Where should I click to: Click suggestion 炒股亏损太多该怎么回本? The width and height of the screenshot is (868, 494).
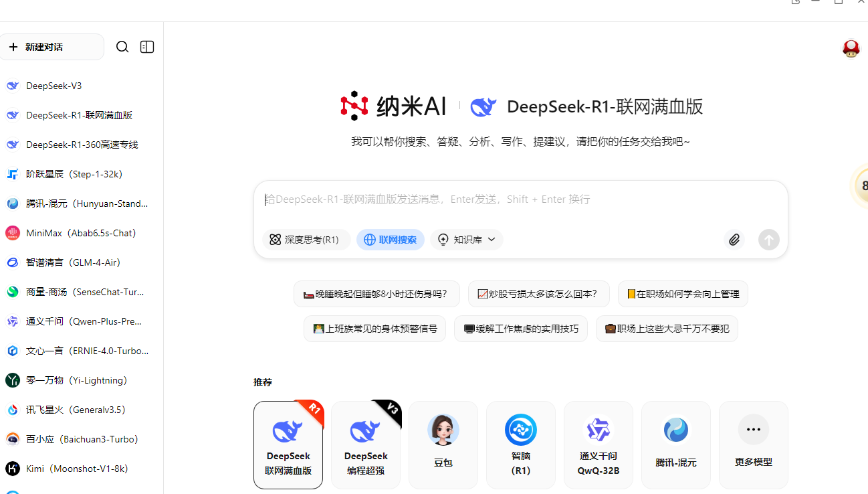point(538,294)
